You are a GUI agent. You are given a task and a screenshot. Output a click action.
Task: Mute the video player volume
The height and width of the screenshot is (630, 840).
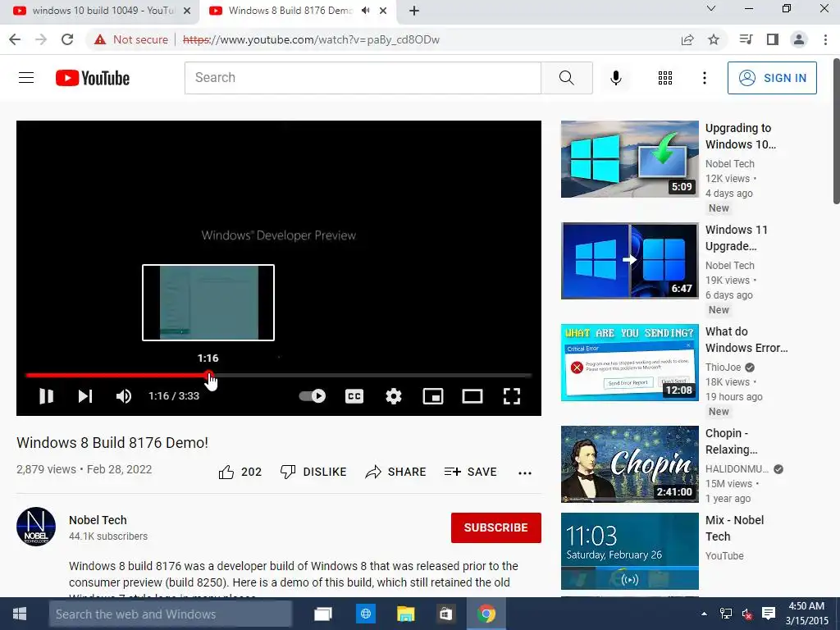(124, 396)
